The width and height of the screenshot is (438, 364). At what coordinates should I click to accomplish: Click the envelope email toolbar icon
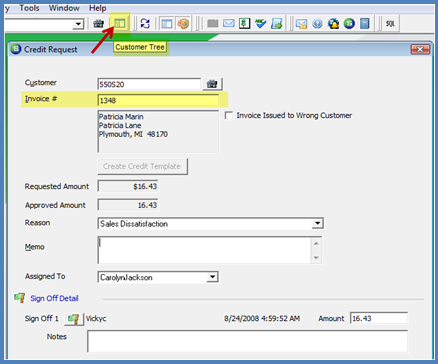pyautogui.click(x=229, y=24)
